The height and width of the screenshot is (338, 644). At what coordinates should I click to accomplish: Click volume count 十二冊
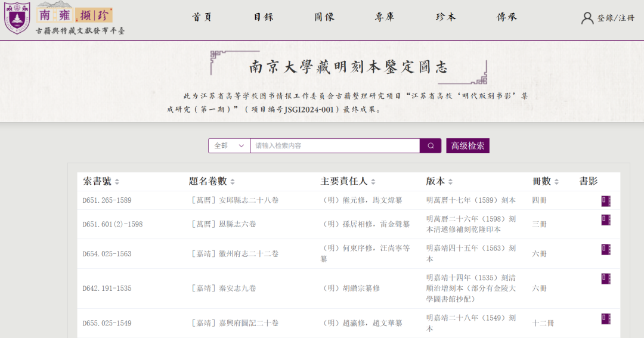point(543,323)
